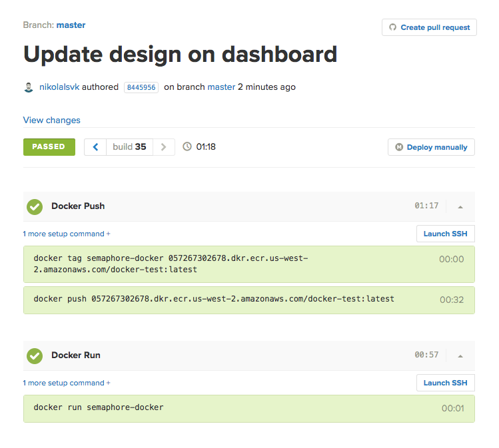This screenshot has height=448, width=499.
Task: Click the next build arrow
Action: 164,147
